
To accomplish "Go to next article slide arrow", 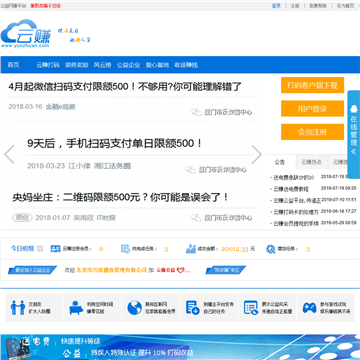I will tap(256, 154).
